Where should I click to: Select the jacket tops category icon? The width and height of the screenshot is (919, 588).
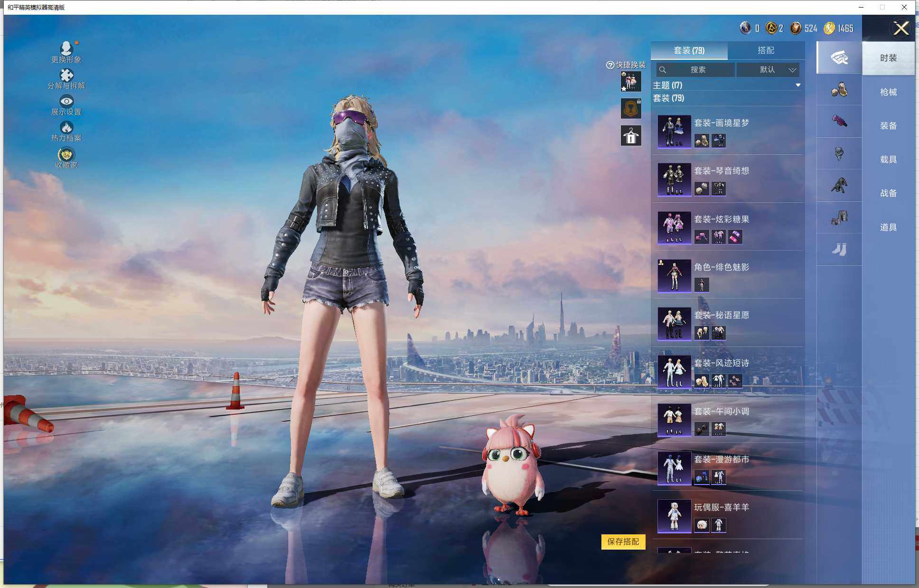[839, 186]
